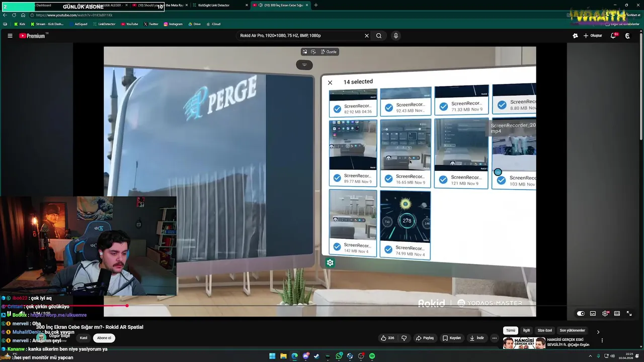Uncheck the 74.99 MB ScreenRecorder file
The width and height of the screenshot is (644, 362).
[388, 249]
